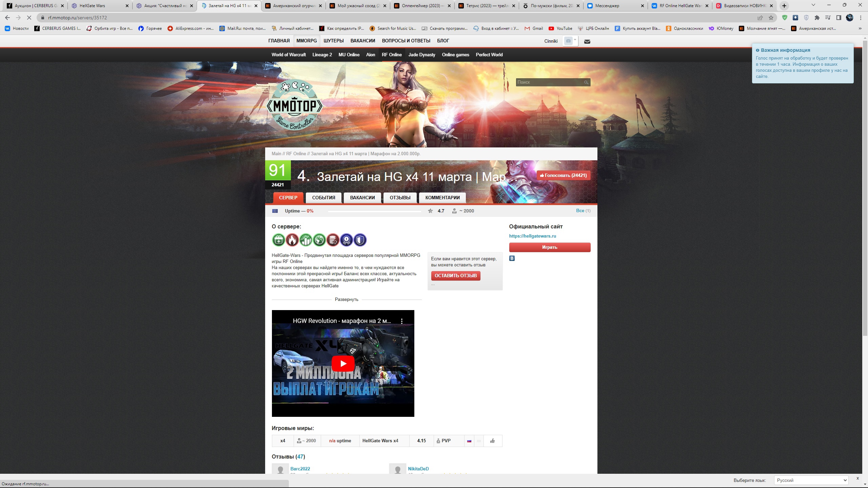Image resolution: width=868 pixels, height=488 pixels.
Task: Open the Все (1) link
Action: coord(583,210)
